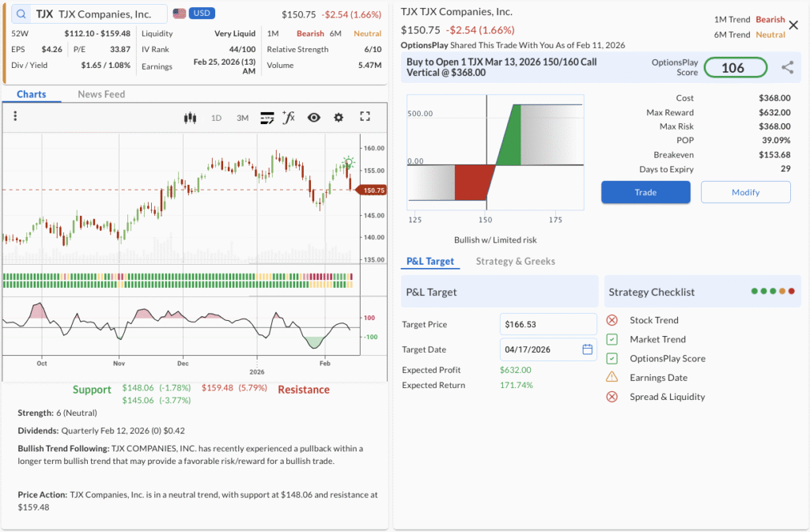Open the chart three-dot options menu
Viewport: 810px width, 532px height.
tap(15, 117)
